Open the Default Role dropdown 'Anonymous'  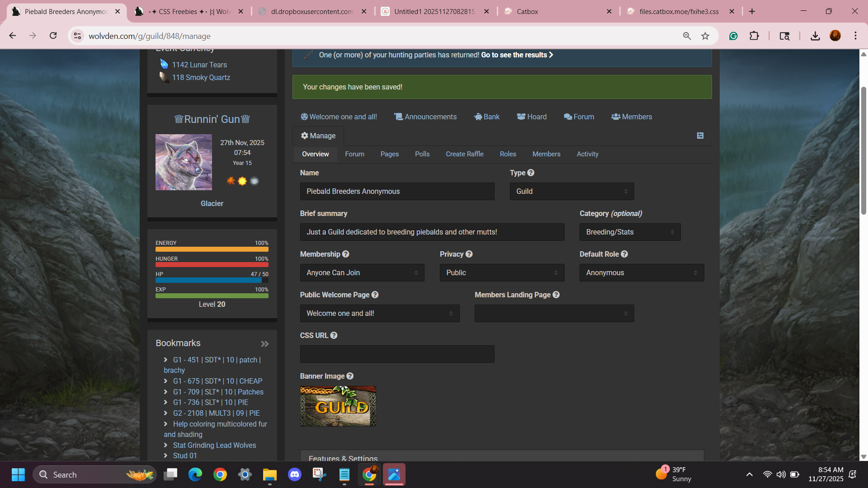[642, 272]
